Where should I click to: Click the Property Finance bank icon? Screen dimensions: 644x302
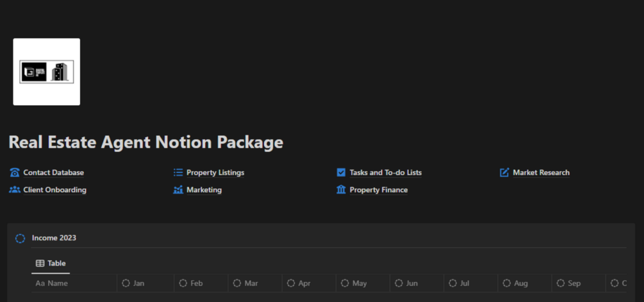click(x=341, y=190)
